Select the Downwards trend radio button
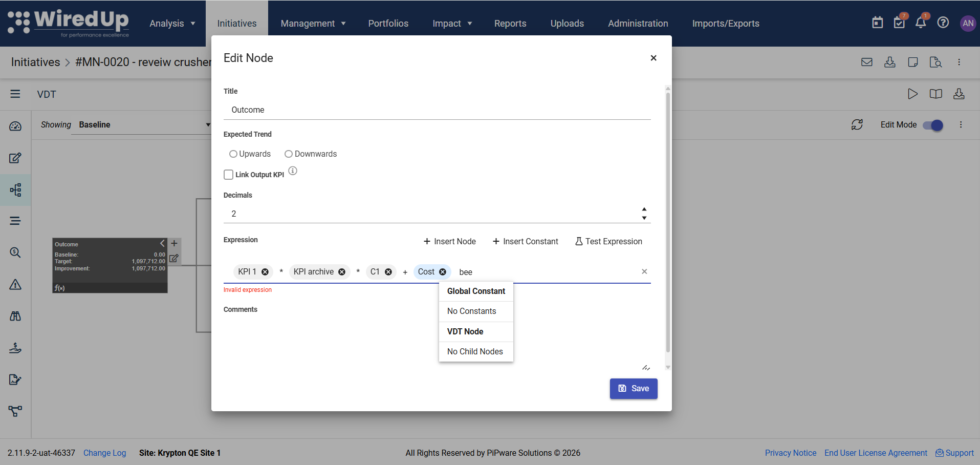This screenshot has width=980, height=465. click(289, 154)
